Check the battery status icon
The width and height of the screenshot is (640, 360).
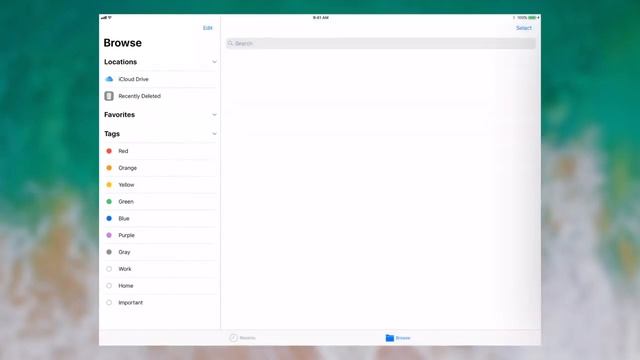tap(532, 18)
